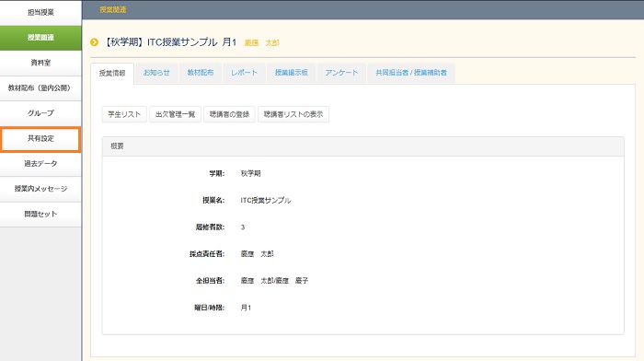Image resolution: width=644 pixels, height=361 pixels.
Task: Open 資料室 from the sidebar
Action: [x=40, y=63]
